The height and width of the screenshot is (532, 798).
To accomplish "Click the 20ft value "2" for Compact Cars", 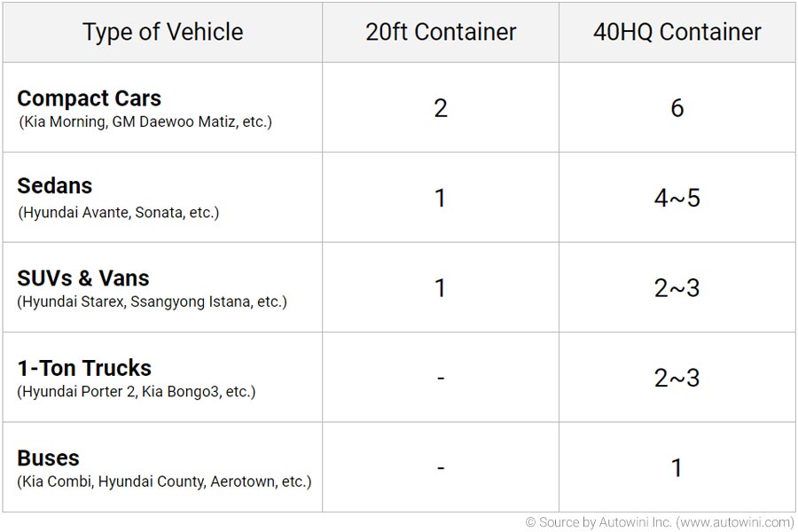I will [441, 108].
